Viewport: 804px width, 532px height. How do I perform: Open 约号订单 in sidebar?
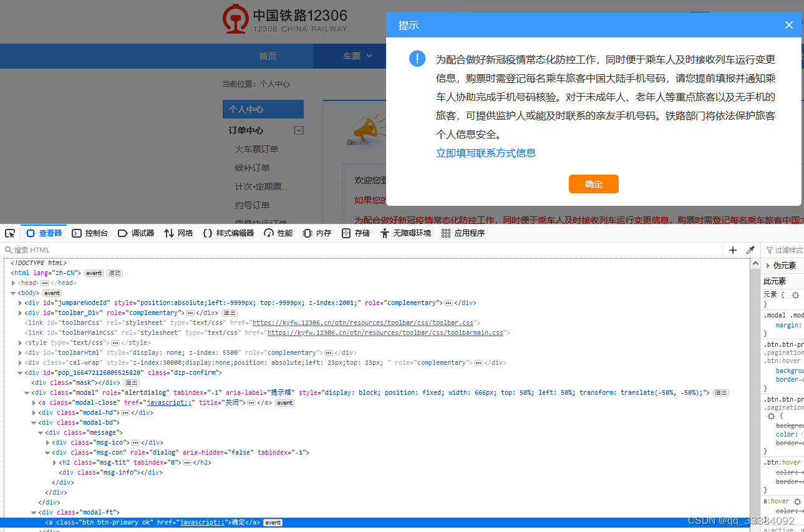pos(252,205)
